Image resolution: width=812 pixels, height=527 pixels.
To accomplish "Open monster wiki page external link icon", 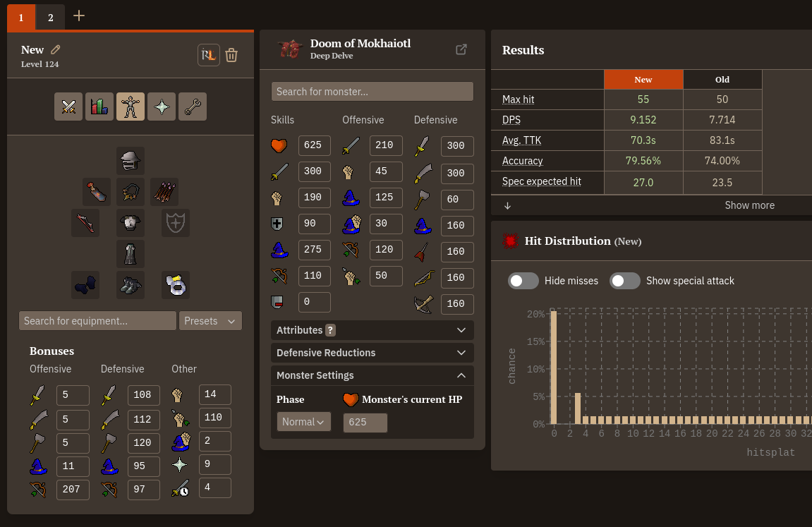I will (461, 49).
